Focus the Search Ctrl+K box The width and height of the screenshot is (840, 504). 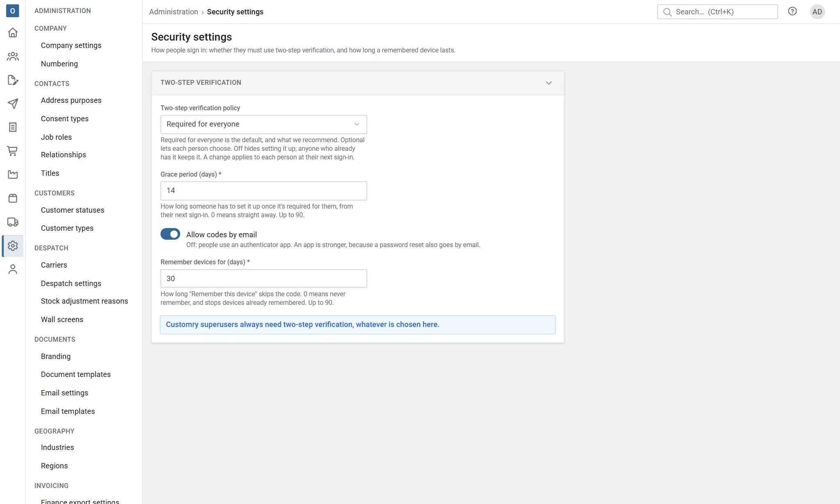click(717, 12)
